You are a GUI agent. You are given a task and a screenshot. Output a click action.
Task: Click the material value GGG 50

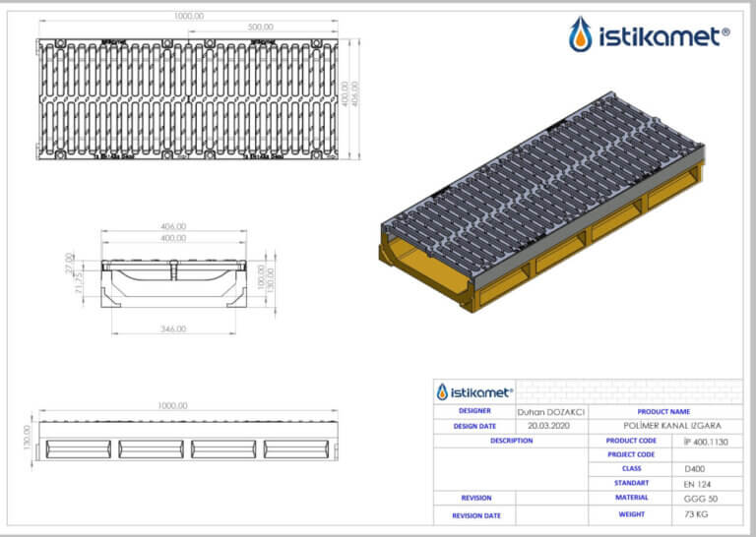(x=706, y=498)
